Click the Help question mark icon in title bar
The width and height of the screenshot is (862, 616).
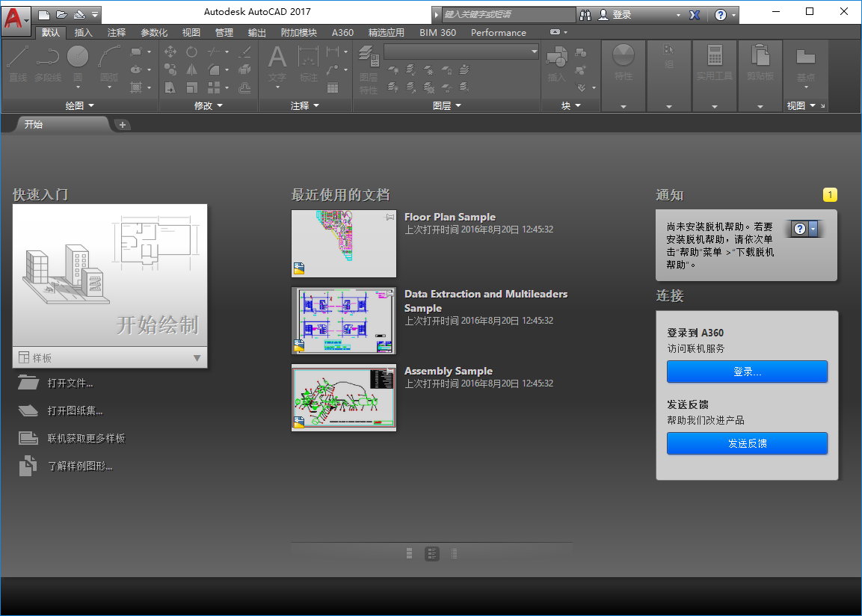720,15
